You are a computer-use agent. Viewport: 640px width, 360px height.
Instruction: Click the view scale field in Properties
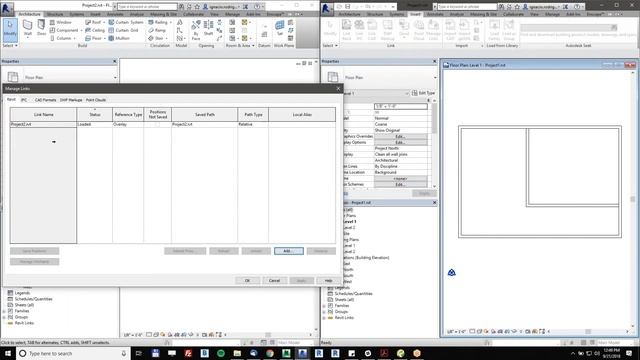401,107
